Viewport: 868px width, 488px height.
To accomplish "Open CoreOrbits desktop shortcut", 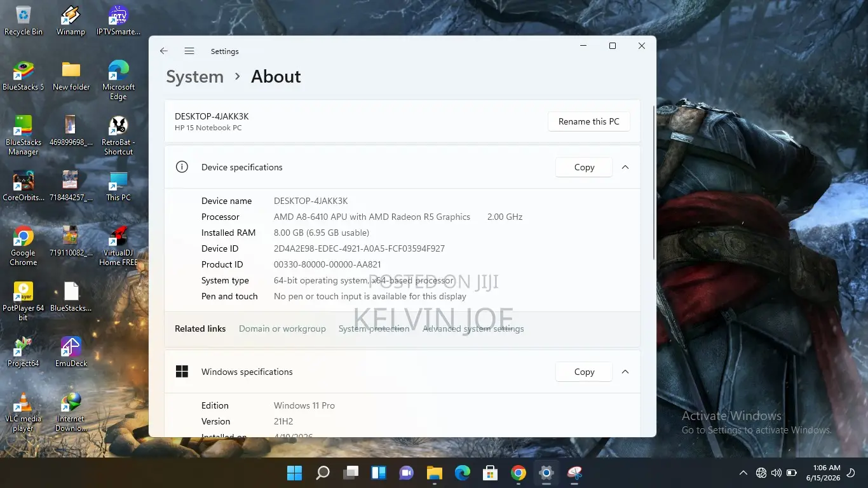I will (24, 186).
